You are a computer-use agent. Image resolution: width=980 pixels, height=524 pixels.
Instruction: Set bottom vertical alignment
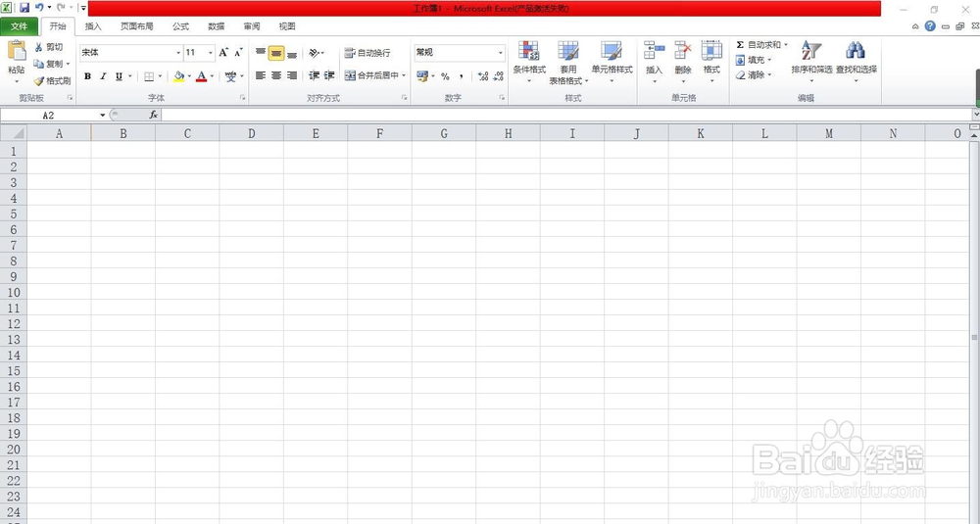(292, 53)
